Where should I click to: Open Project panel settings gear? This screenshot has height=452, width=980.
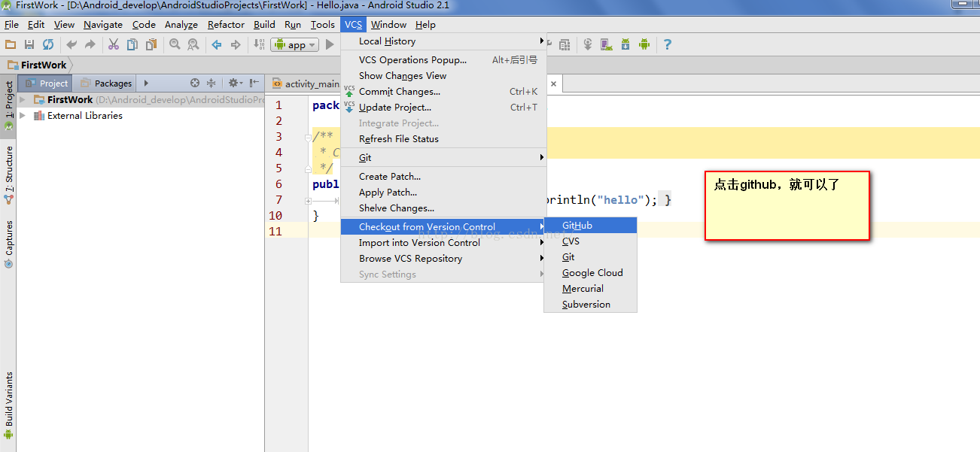click(234, 83)
